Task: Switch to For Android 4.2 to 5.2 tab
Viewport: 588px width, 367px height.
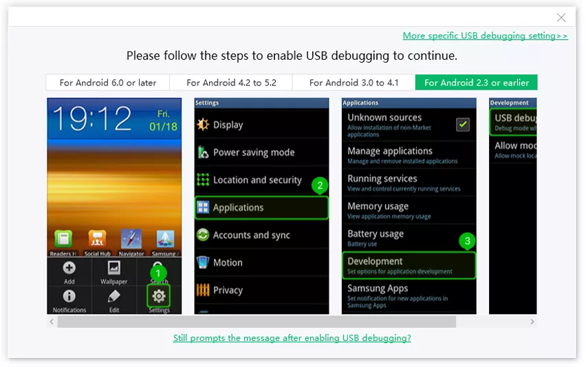Action: (231, 83)
